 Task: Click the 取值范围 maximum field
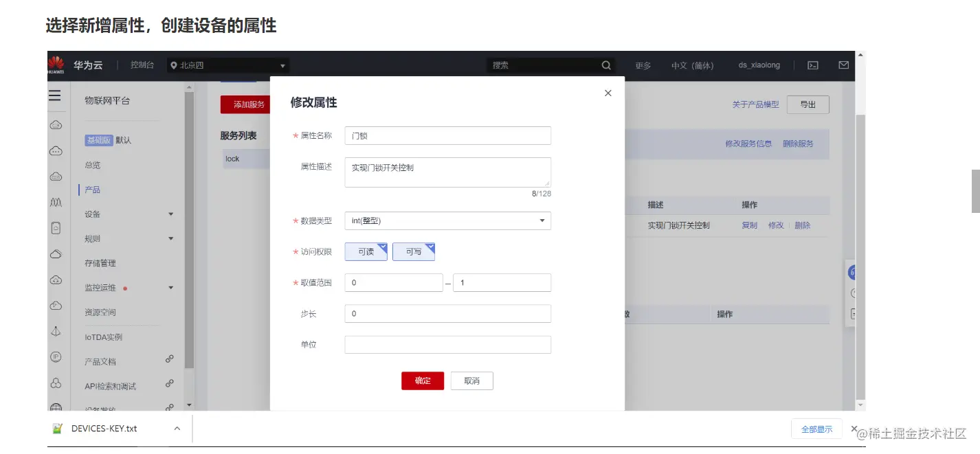coord(502,283)
